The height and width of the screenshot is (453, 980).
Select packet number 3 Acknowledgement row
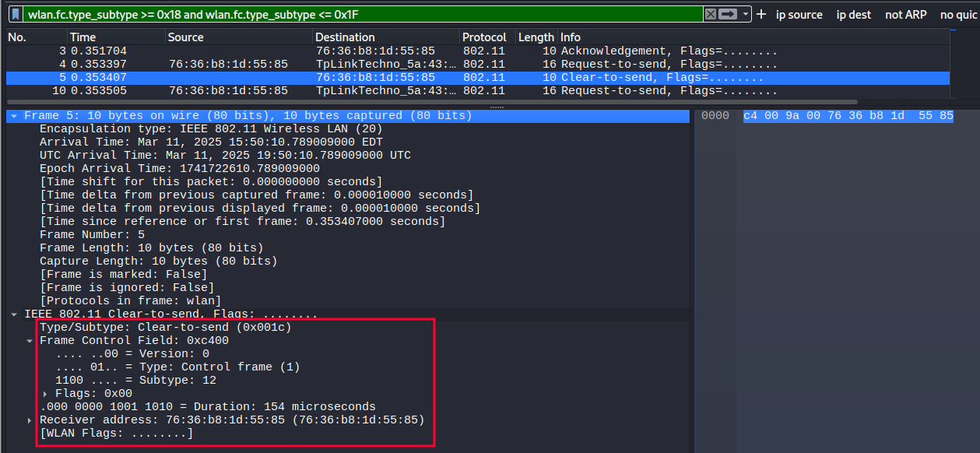pyautogui.click(x=389, y=51)
